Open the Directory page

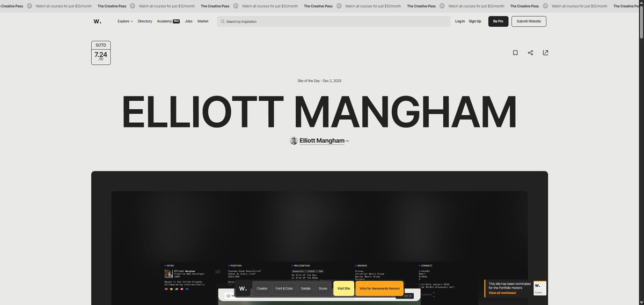pyautogui.click(x=145, y=21)
